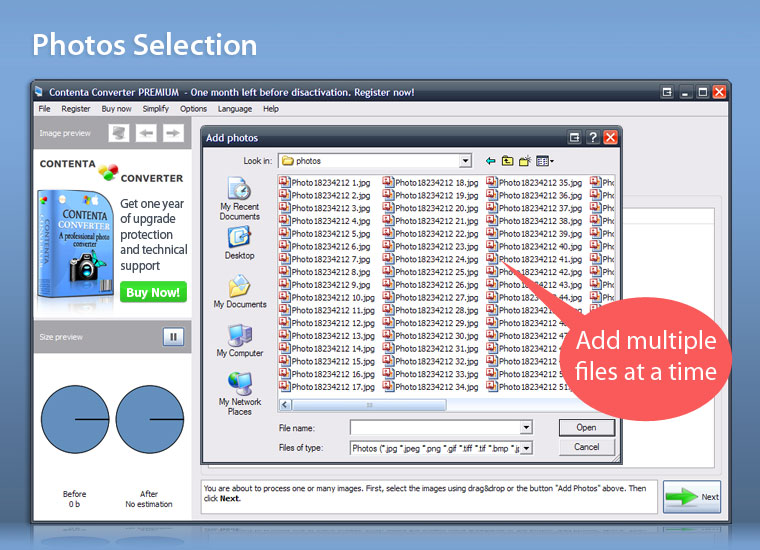Click the Contenta Converter box image
The image size is (760, 550).
point(75,244)
